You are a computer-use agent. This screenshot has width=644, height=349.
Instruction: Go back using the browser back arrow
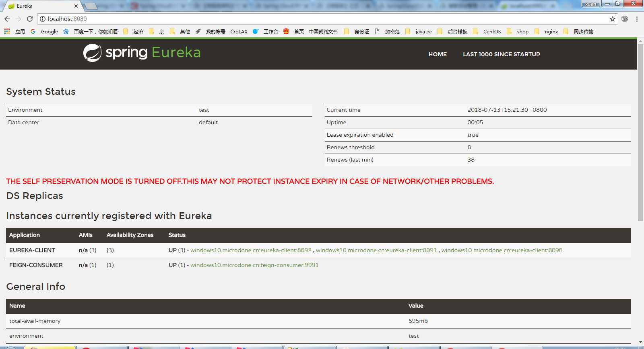(7, 19)
